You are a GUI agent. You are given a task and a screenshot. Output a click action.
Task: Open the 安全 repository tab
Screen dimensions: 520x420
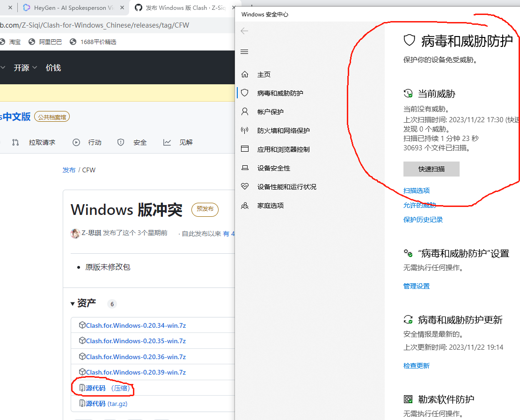(132, 142)
